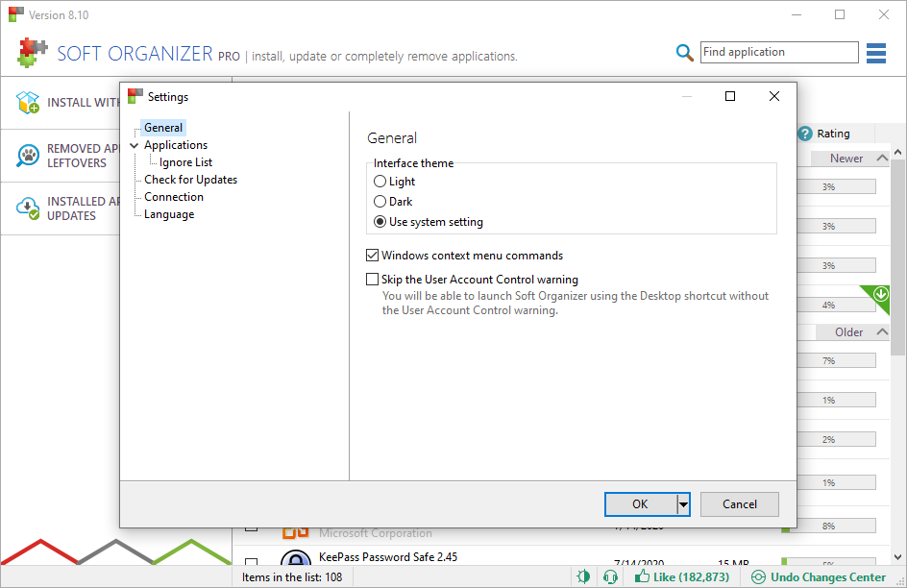
Task: Open Check for Updates settings page
Action: (191, 180)
